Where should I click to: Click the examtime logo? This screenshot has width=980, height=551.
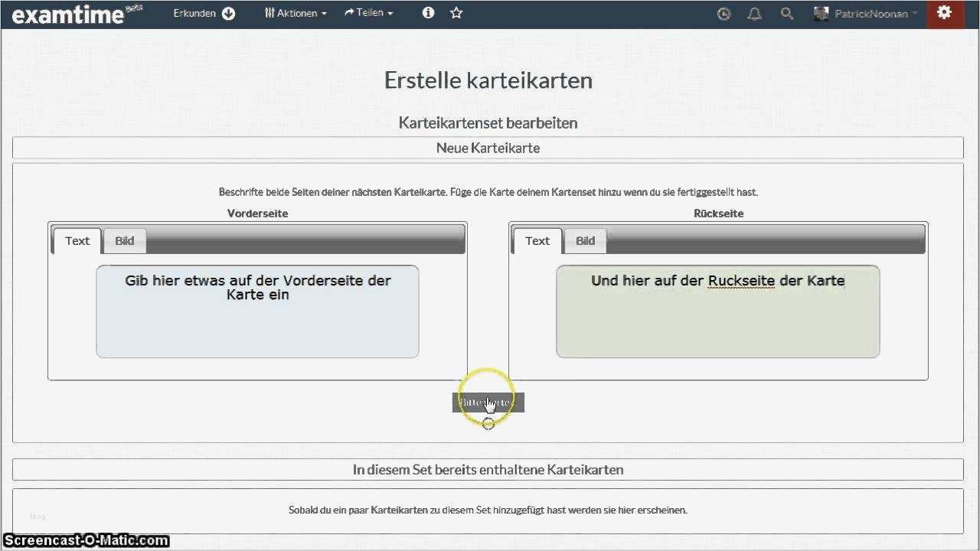click(x=67, y=13)
